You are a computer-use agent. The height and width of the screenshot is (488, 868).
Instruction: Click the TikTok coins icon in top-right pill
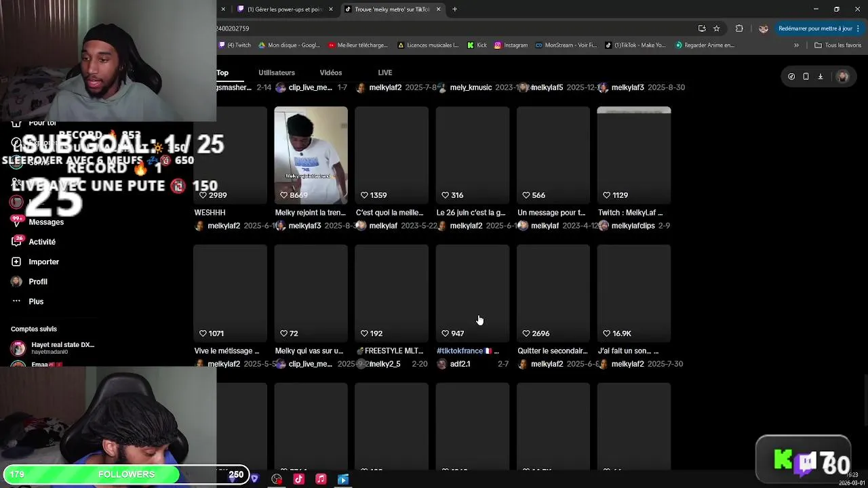pyautogui.click(x=791, y=77)
